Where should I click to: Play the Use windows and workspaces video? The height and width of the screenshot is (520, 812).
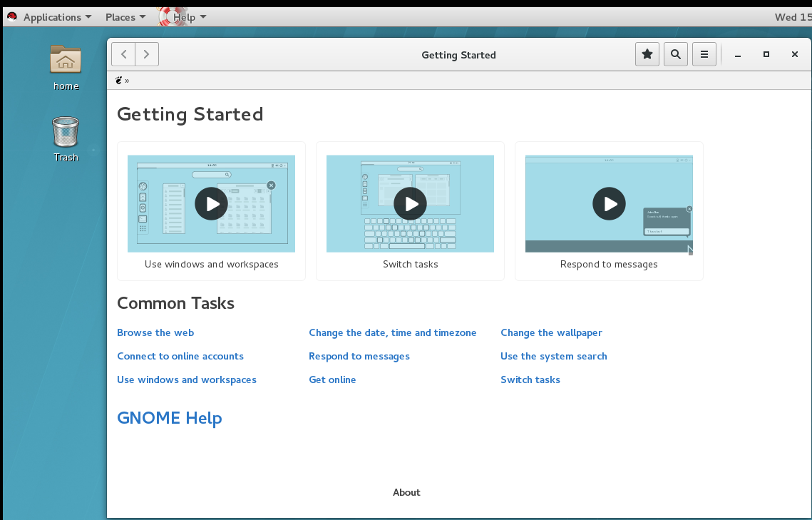point(211,203)
